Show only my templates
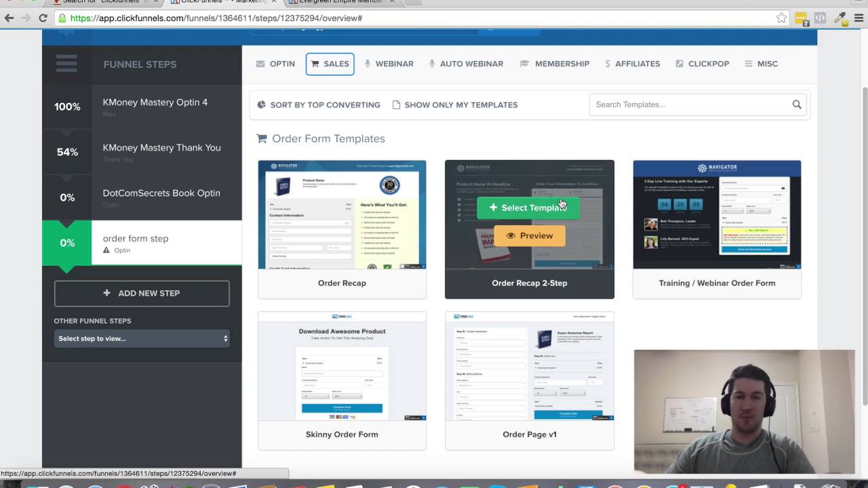 coord(455,105)
